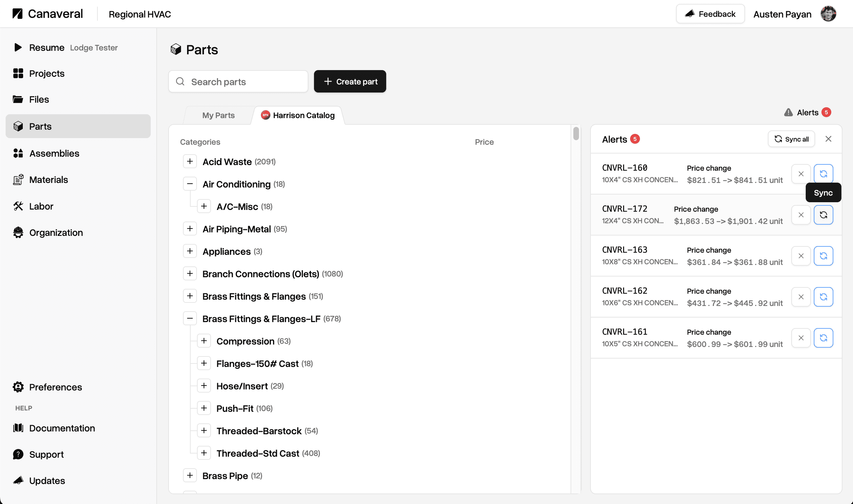Dismiss the CNVRL-161 alert
The height and width of the screenshot is (504, 853).
801,338
